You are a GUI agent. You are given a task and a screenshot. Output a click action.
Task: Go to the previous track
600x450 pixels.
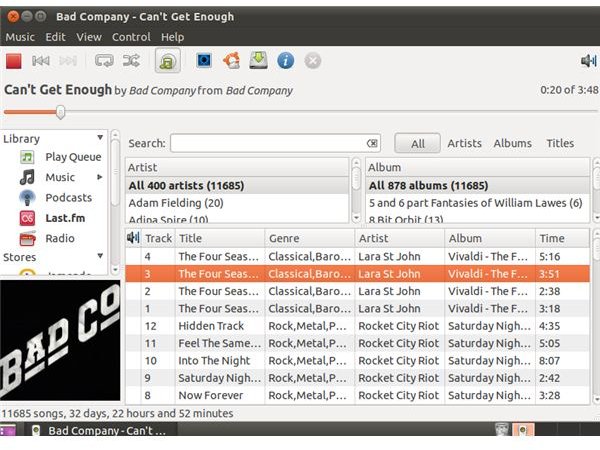click(41, 61)
